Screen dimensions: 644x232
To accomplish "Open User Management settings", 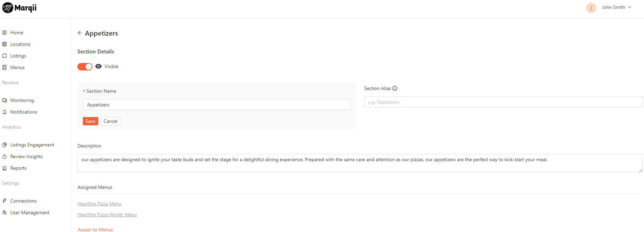I will pyautogui.click(x=30, y=213).
